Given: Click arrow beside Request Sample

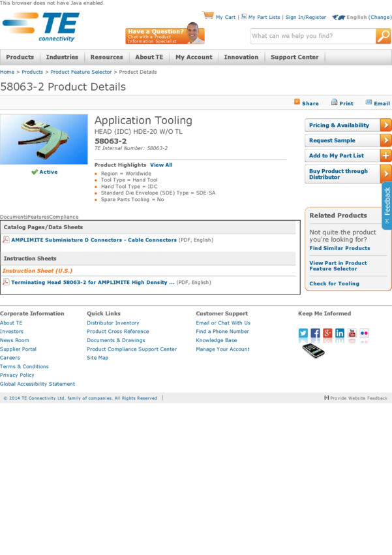Looking at the screenshot, I should 385,140.
